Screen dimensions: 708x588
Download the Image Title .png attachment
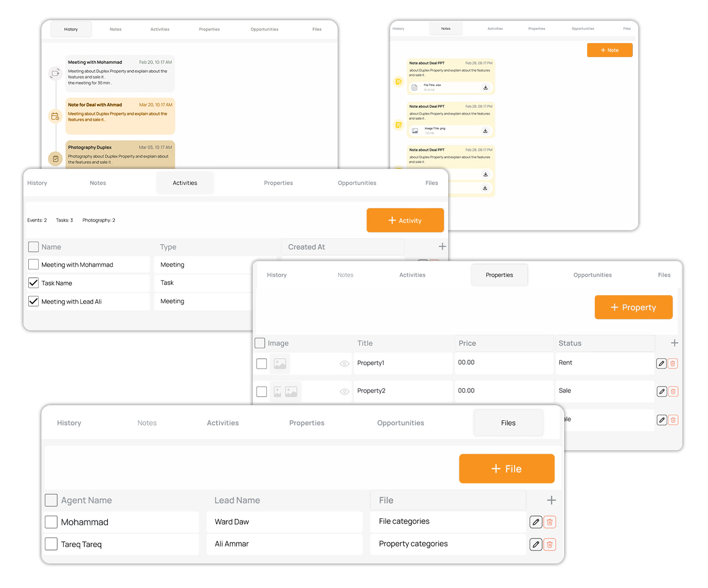[485, 131]
